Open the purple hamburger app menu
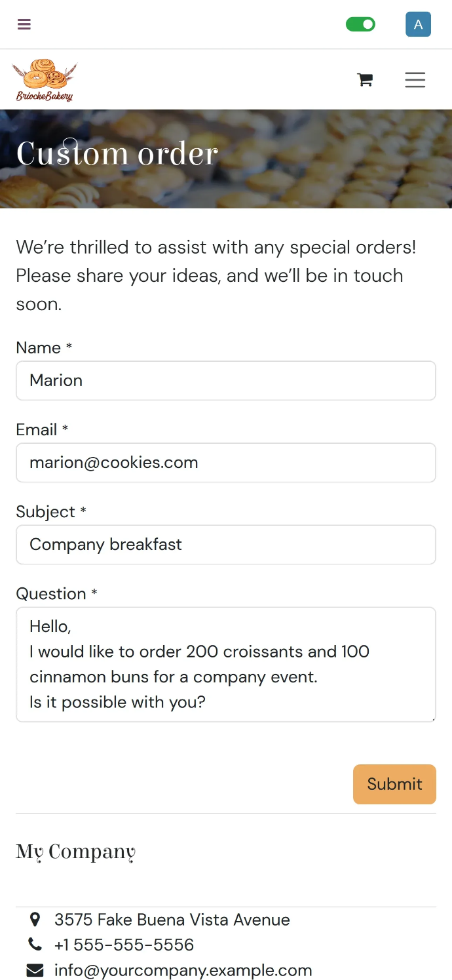This screenshot has width=452, height=980. click(x=24, y=24)
